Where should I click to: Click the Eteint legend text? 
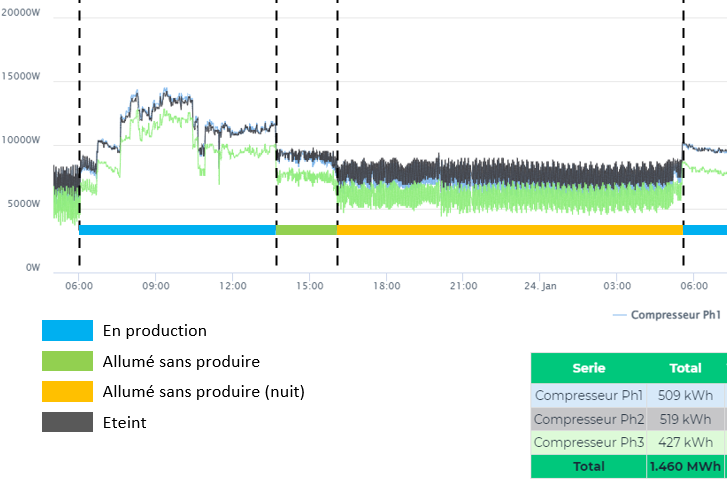(124, 423)
